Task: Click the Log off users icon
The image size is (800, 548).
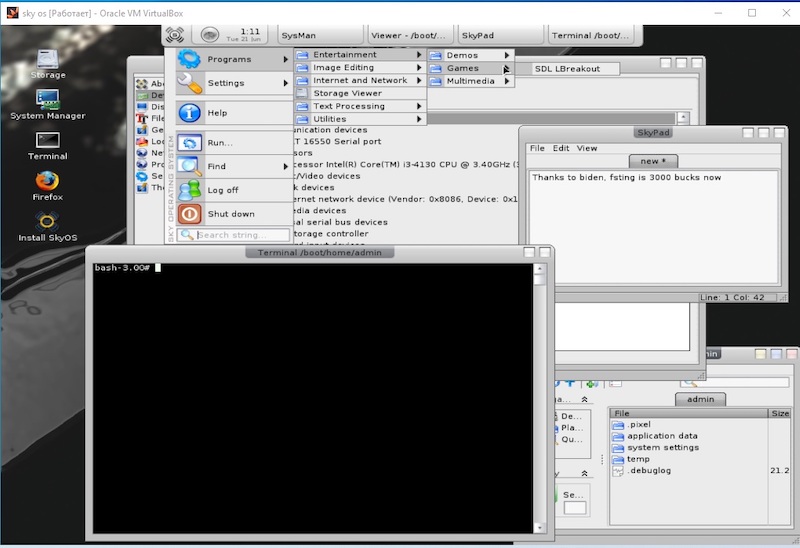Action: (x=189, y=190)
